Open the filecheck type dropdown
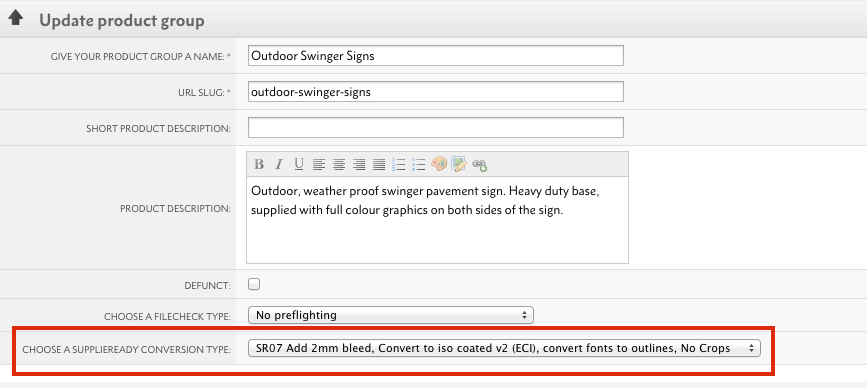This screenshot has height=388, width=867. [391, 316]
